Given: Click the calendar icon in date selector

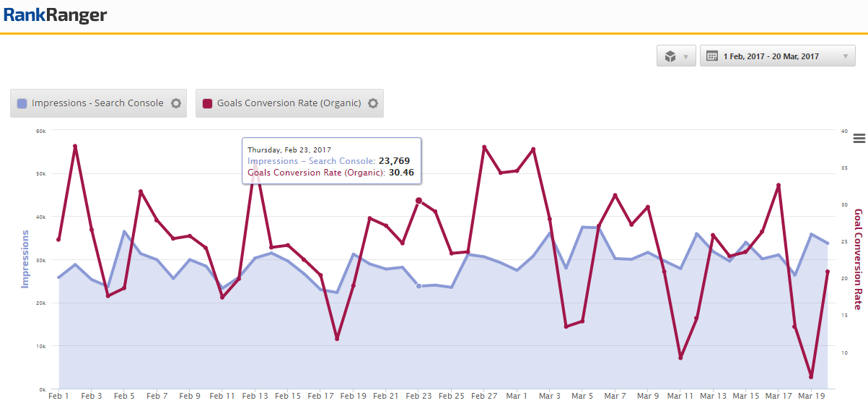Looking at the screenshot, I should [711, 56].
